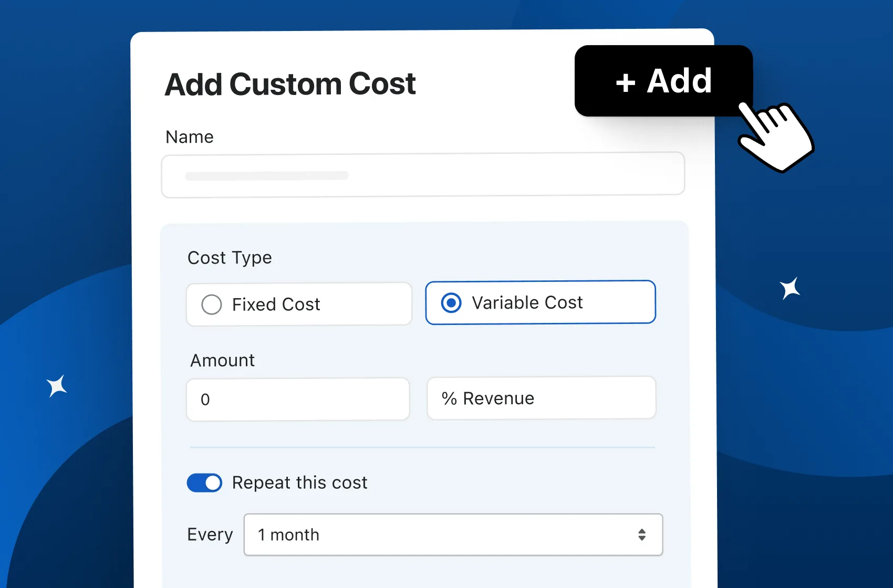Click inside the Name input field

pos(423,175)
